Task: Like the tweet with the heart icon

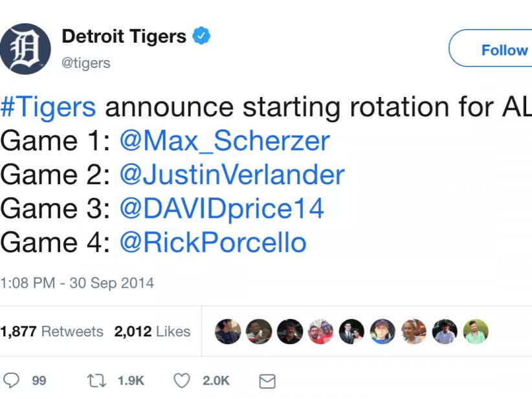Action: click(182, 381)
